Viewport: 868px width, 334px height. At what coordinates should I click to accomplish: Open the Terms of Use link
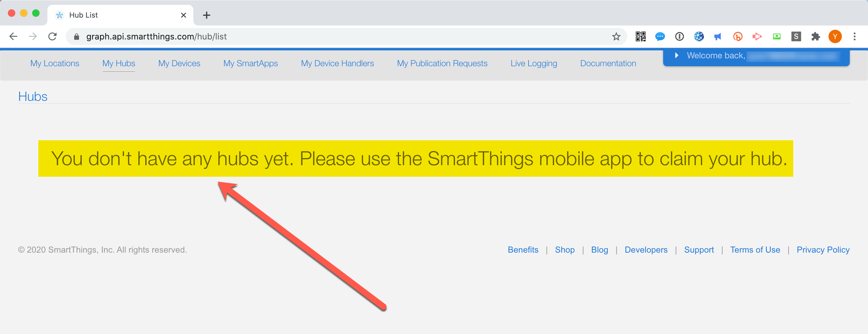(755, 250)
